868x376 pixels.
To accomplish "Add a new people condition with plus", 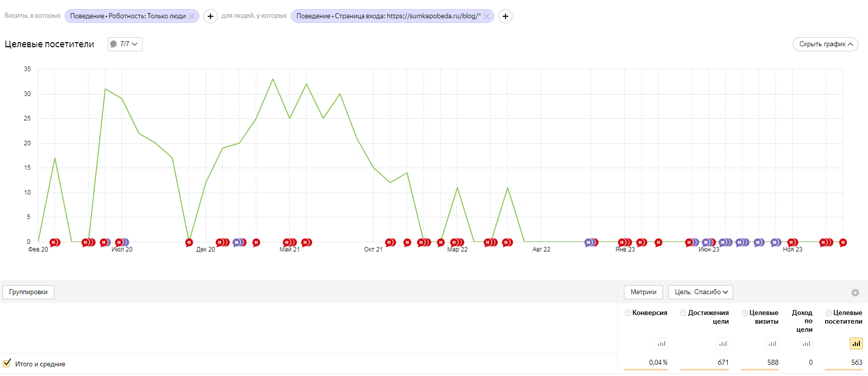I will click(505, 16).
